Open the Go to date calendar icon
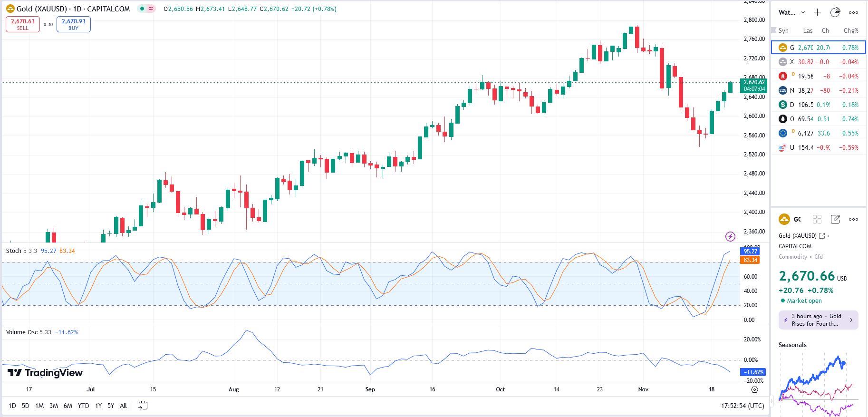Image resolution: width=868 pixels, height=417 pixels. click(143, 406)
